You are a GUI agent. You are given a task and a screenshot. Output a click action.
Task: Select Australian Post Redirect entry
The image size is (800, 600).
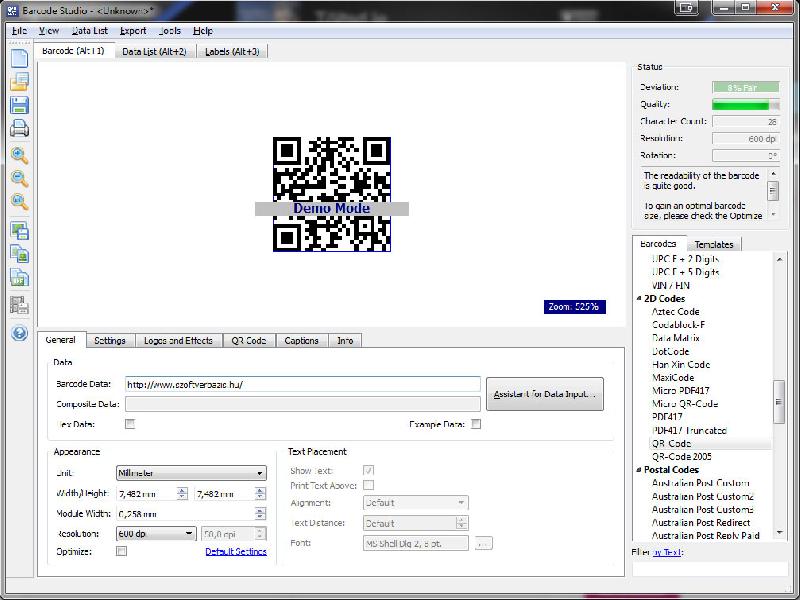(701, 522)
